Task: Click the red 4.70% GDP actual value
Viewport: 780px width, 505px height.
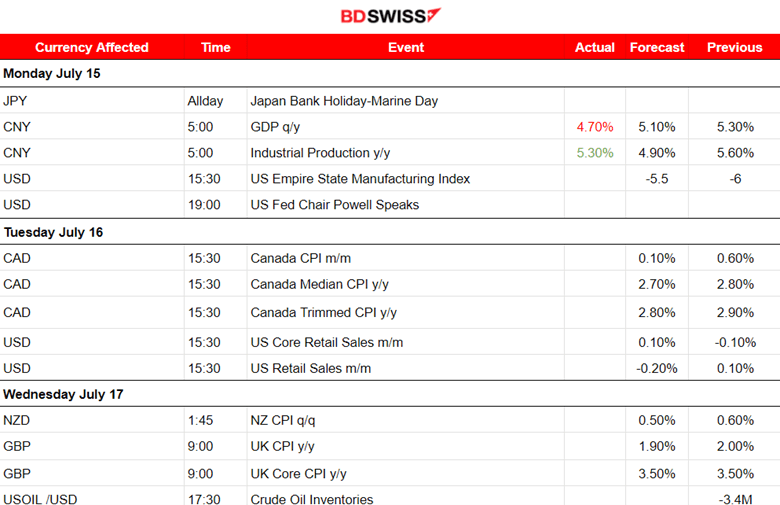Action: (595, 127)
